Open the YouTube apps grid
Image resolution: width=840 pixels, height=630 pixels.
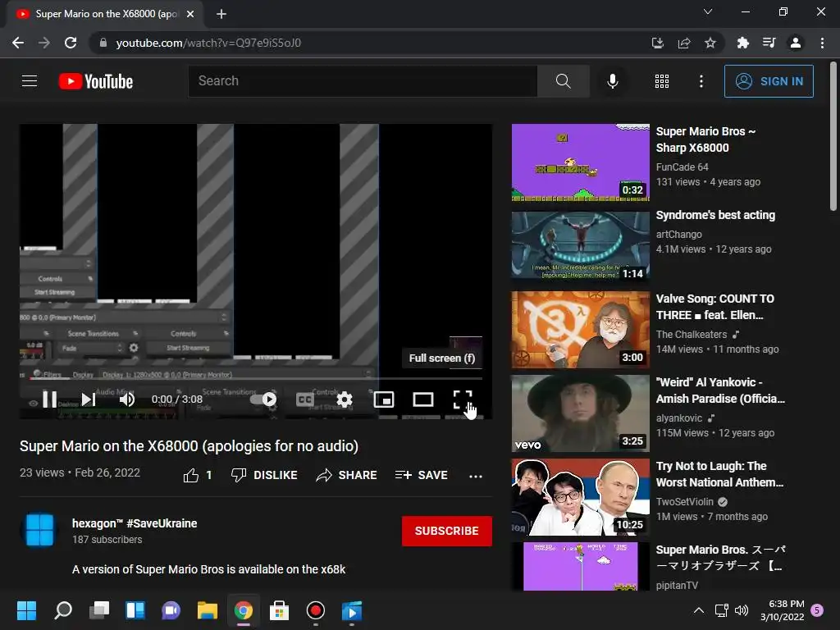pyautogui.click(x=662, y=81)
